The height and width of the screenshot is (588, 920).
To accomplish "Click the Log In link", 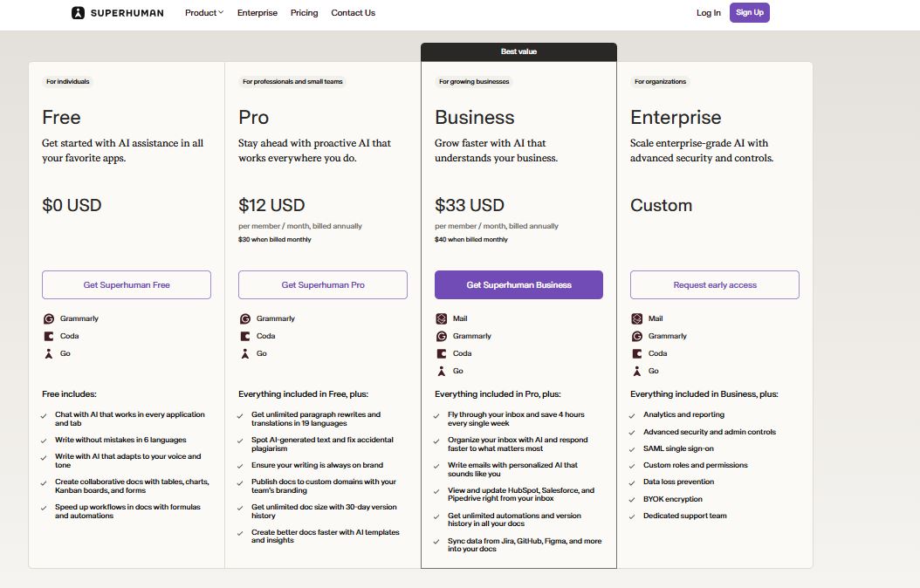I will pos(708,13).
